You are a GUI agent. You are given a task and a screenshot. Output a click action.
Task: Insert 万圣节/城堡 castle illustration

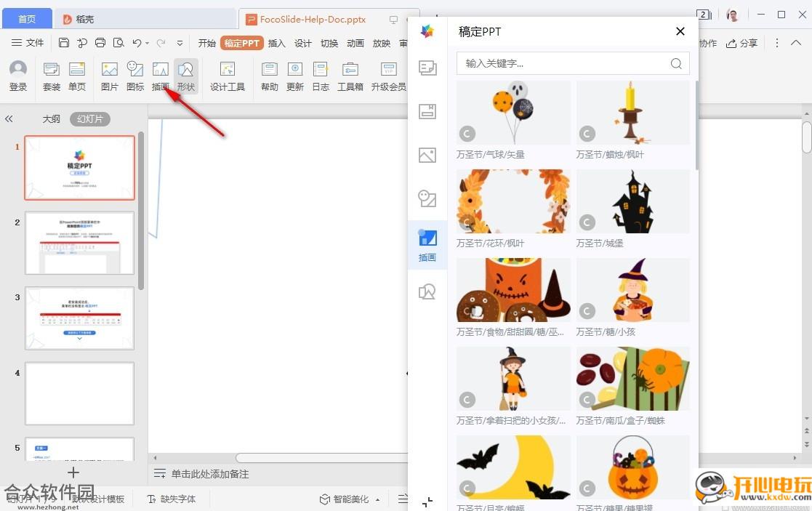tap(633, 201)
